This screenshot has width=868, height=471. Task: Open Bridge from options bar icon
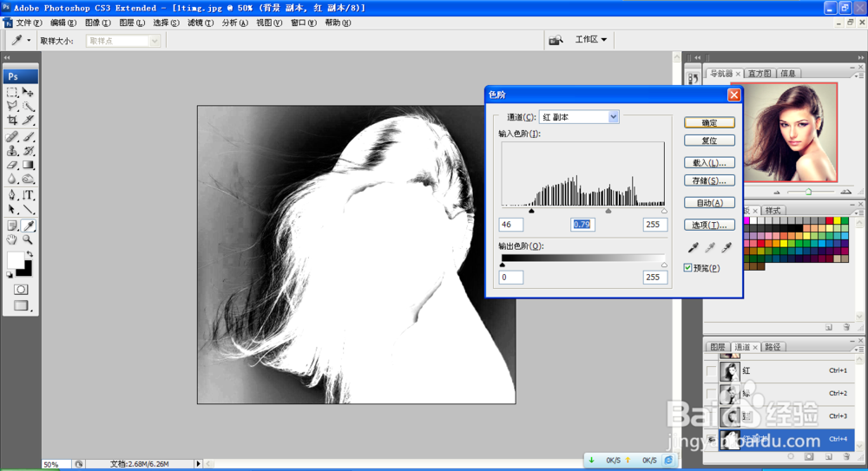tap(556, 40)
